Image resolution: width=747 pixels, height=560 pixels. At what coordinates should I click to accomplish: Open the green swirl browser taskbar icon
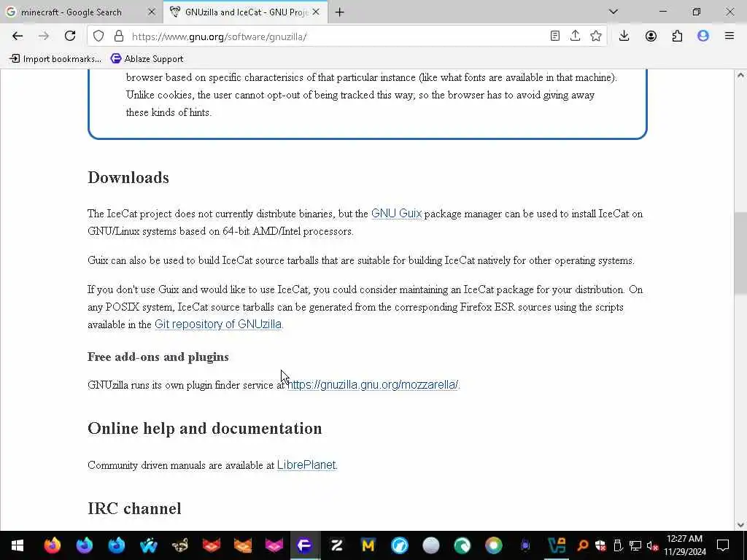[462, 545]
